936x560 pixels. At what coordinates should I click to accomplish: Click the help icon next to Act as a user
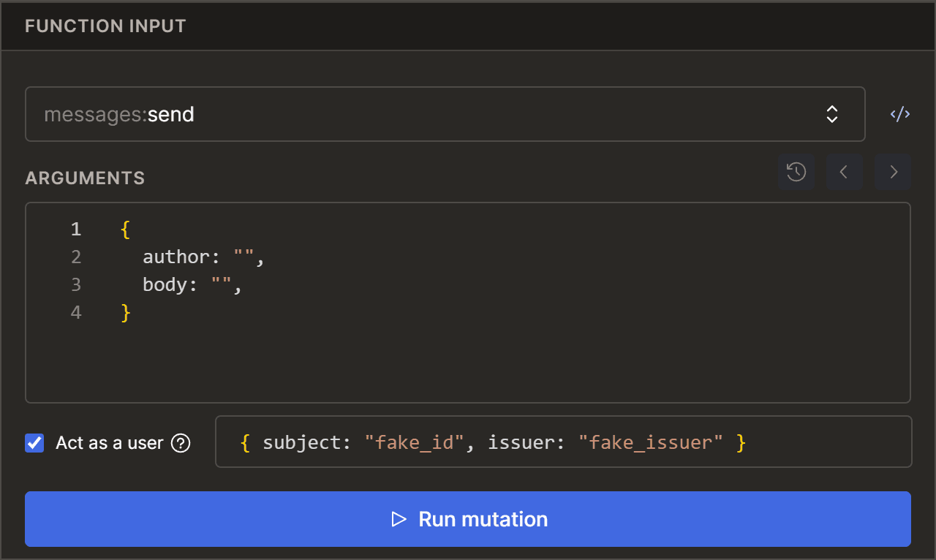point(181,443)
